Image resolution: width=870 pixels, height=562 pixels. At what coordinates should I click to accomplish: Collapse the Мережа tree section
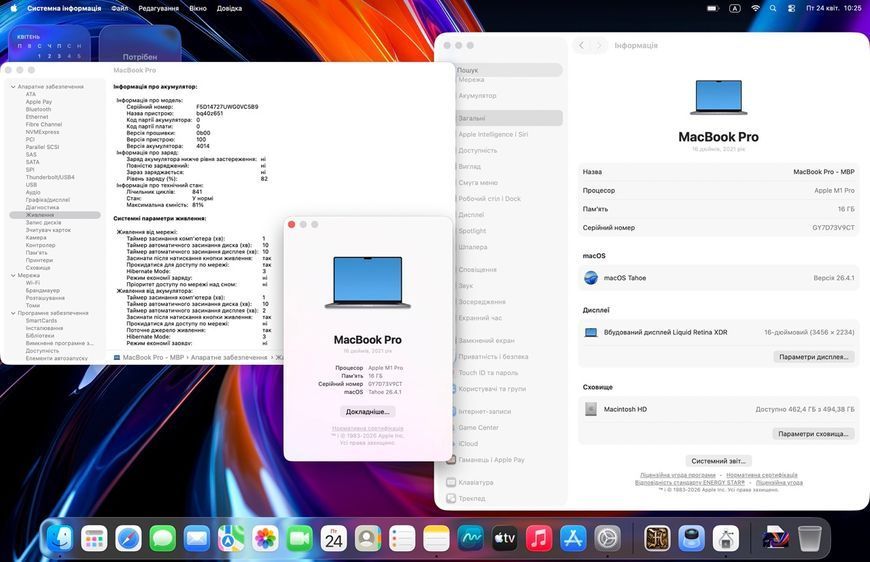point(13,275)
